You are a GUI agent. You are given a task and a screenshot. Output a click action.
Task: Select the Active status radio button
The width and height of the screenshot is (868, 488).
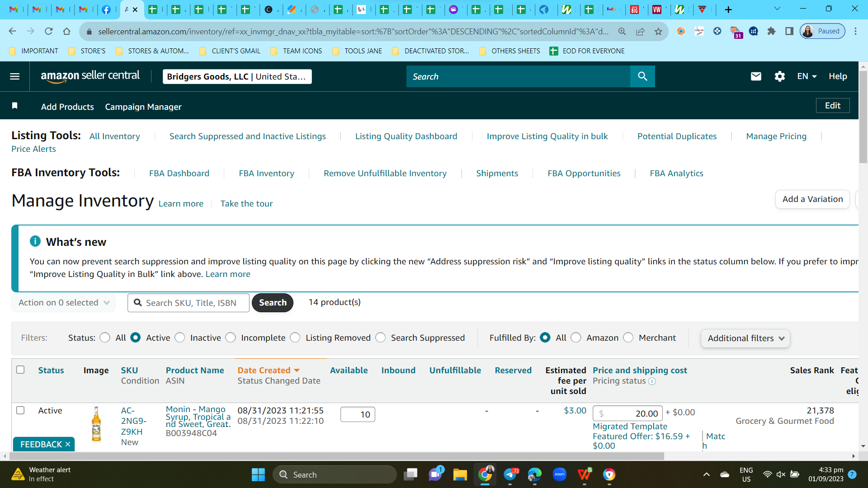click(x=135, y=338)
